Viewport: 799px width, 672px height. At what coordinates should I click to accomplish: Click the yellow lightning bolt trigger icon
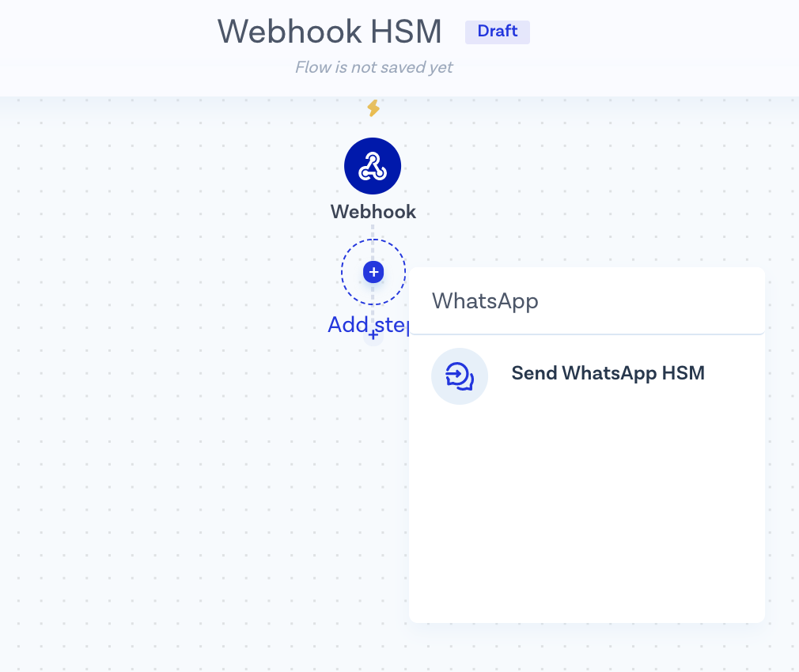(x=373, y=108)
